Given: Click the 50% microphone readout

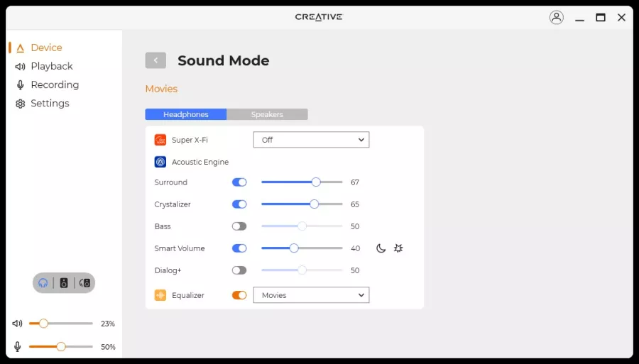Looking at the screenshot, I should point(108,347).
